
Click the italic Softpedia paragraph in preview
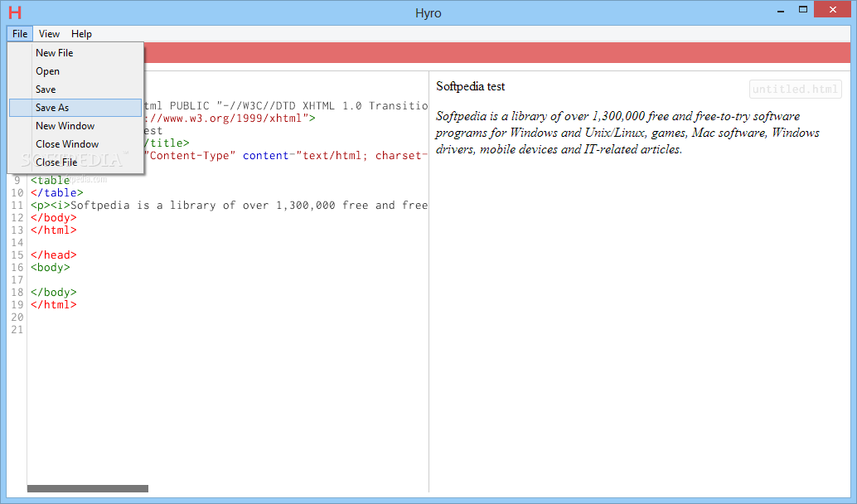tap(627, 133)
